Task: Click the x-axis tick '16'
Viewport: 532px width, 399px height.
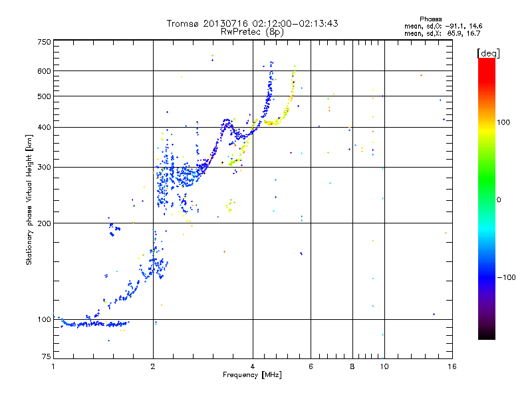Action: (452, 366)
